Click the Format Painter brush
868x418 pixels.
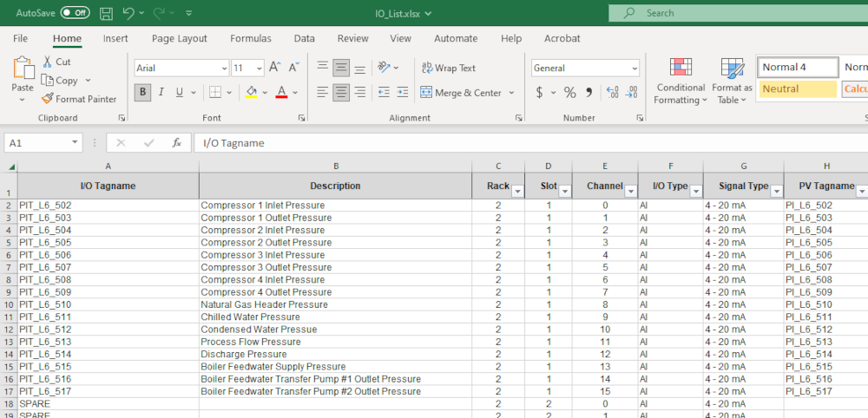48,99
